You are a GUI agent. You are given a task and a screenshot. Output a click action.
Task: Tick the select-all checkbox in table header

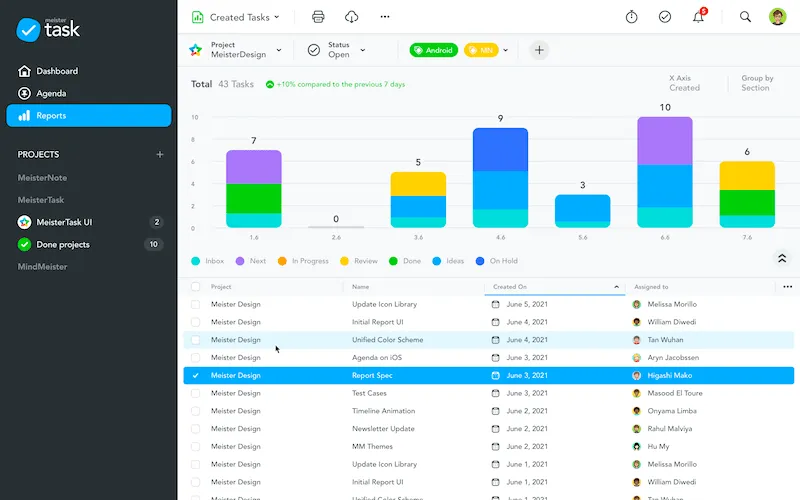(x=195, y=287)
